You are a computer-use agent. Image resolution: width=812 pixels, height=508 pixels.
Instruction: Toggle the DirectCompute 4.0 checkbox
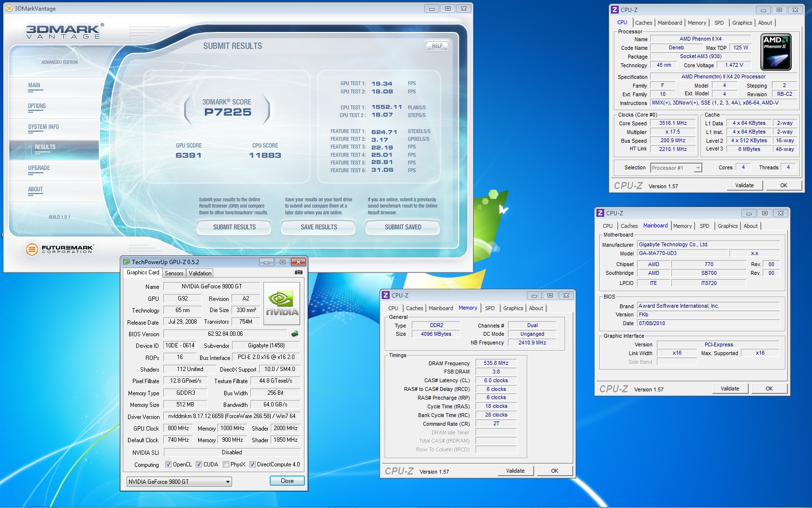pyautogui.click(x=252, y=464)
